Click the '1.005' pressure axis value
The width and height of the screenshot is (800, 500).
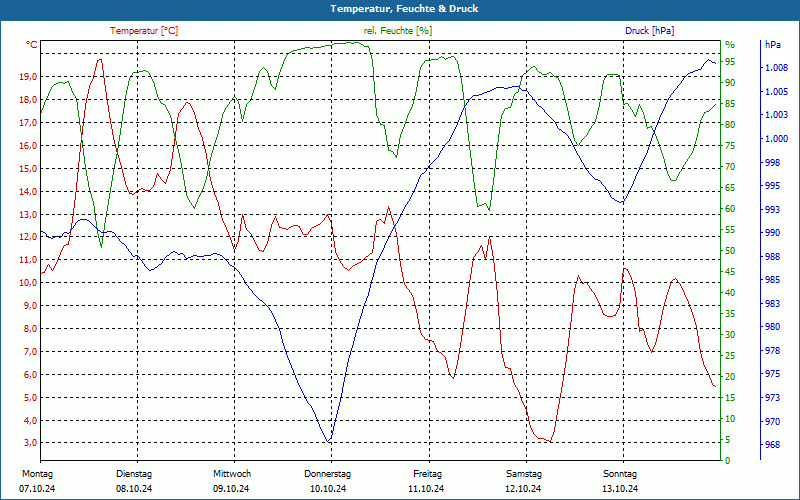[x=775, y=91]
